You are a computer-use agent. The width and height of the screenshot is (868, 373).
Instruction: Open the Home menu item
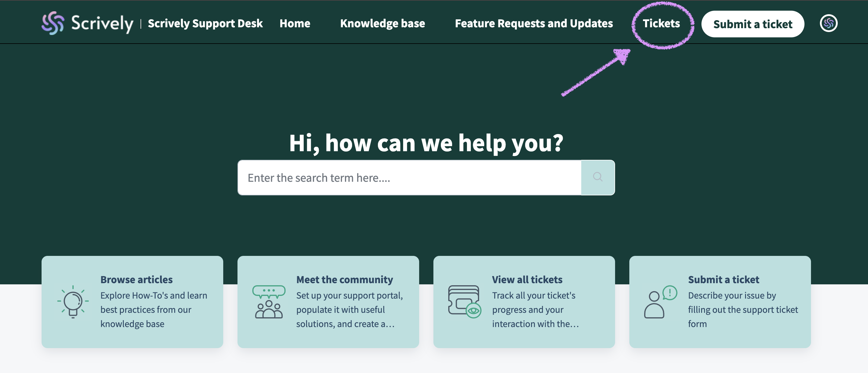(294, 23)
